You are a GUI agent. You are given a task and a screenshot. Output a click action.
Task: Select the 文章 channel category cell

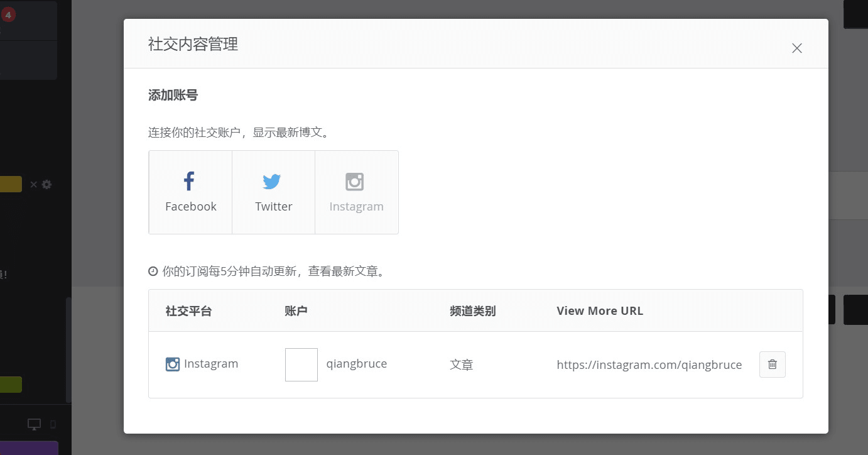[461, 365]
